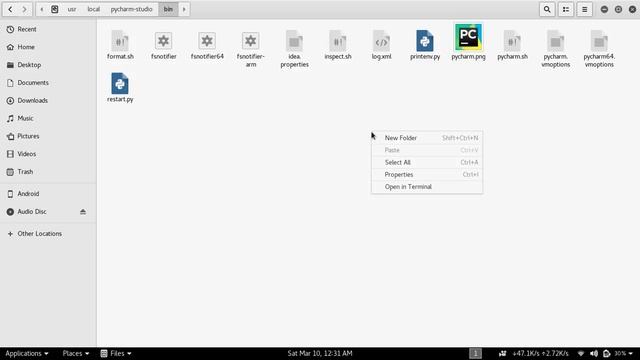Open Pictures in the sidebar

click(x=48, y=136)
